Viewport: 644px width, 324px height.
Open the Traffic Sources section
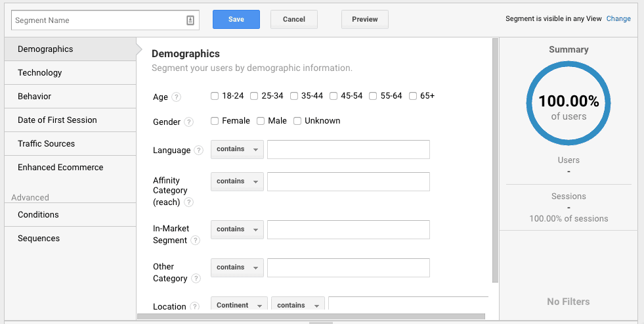pos(46,144)
